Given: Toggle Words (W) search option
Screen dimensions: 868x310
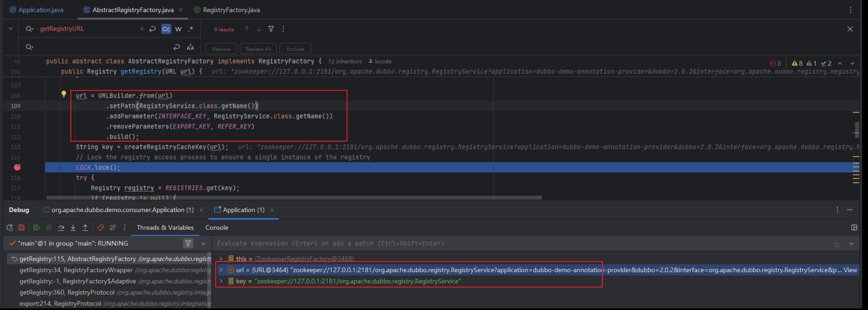Looking at the screenshot, I should [178, 29].
